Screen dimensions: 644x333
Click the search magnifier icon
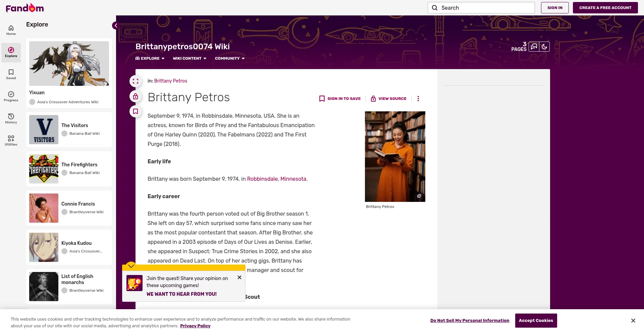[x=435, y=8]
